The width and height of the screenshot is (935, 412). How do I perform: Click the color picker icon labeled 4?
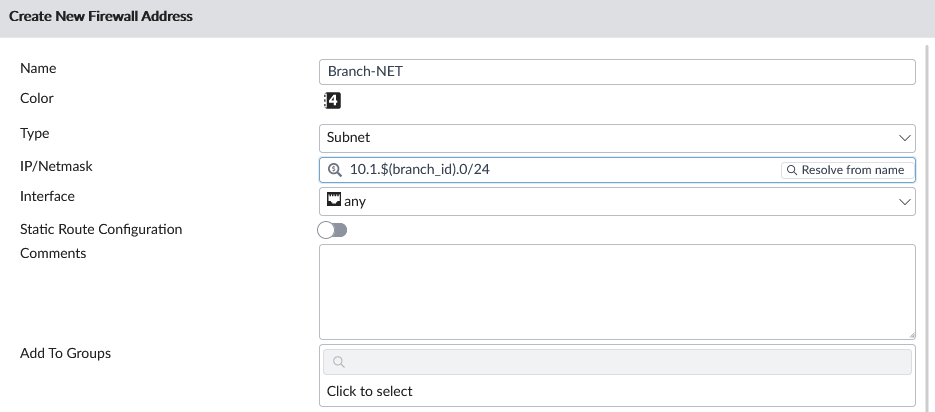click(x=333, y=100)
